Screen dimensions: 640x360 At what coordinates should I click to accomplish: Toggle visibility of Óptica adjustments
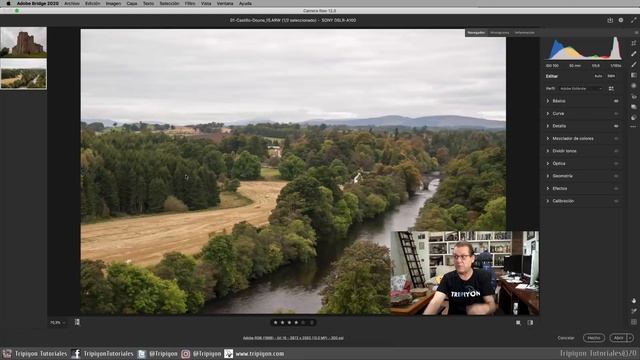616,164
